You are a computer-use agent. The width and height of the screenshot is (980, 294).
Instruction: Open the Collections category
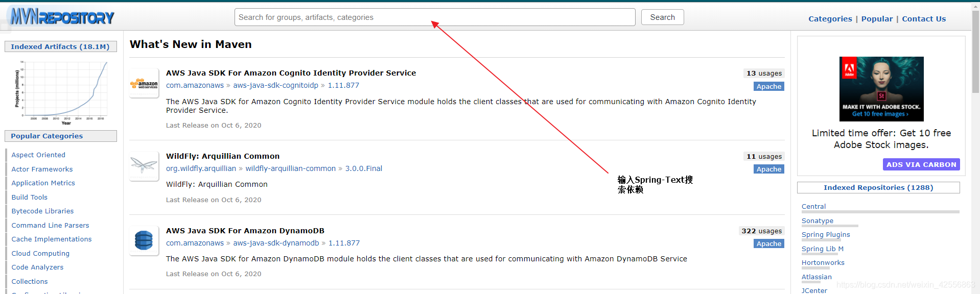point(30,281)
